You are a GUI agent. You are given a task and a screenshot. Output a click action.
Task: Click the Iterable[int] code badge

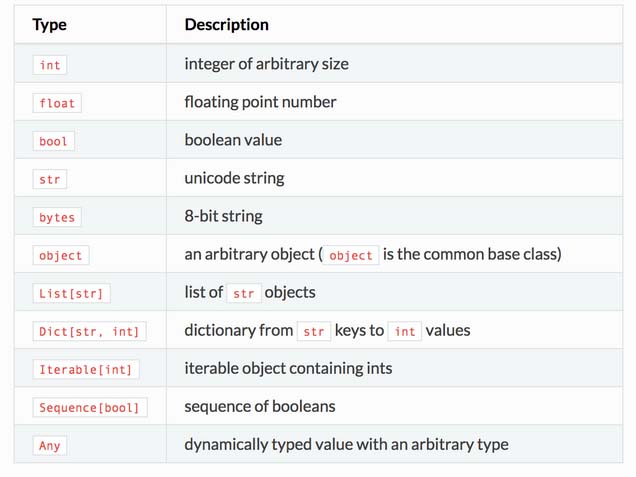[86, 370]
